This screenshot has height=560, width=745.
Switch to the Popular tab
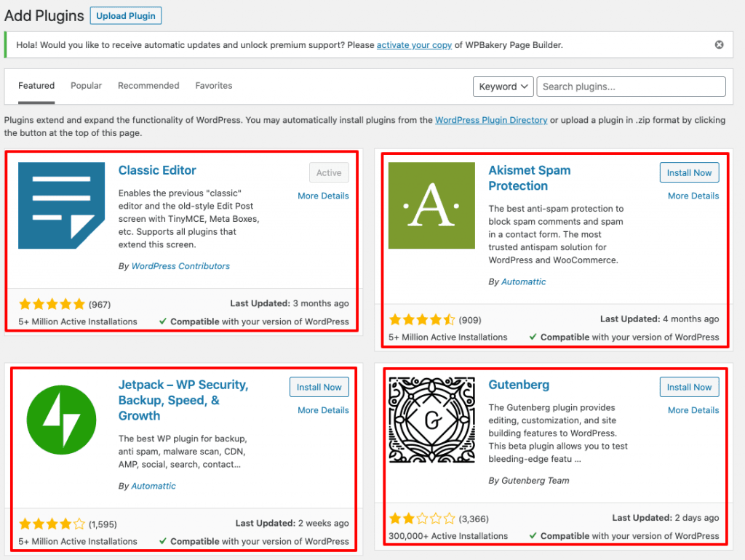click(86, 86)
